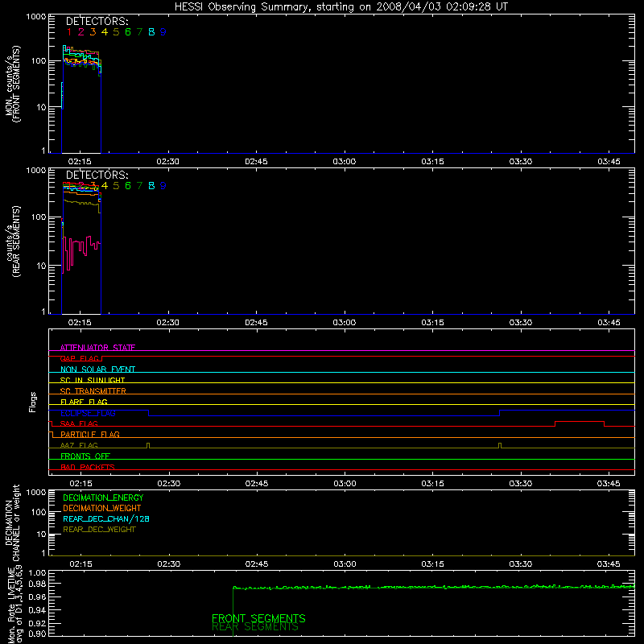Viewport: 644px width, 644px height.
Task: Click the HESSI Observing Summary title text
Action: (341, 7)
